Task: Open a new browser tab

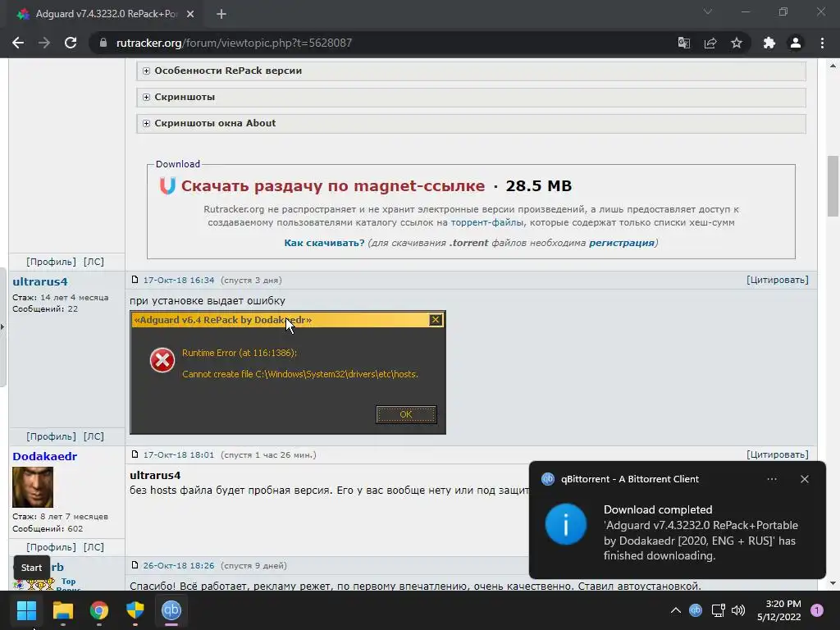Action: click(221, 14)
